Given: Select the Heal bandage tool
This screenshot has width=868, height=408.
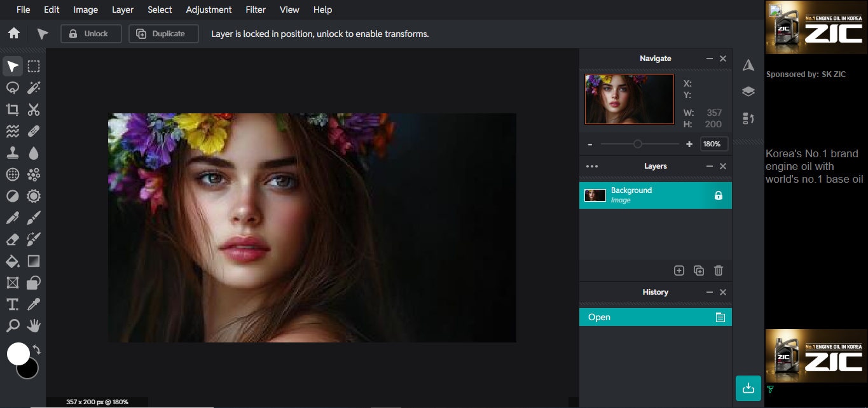Looking at the screenshot, I should pyautogui.click(x=34, y=131).
